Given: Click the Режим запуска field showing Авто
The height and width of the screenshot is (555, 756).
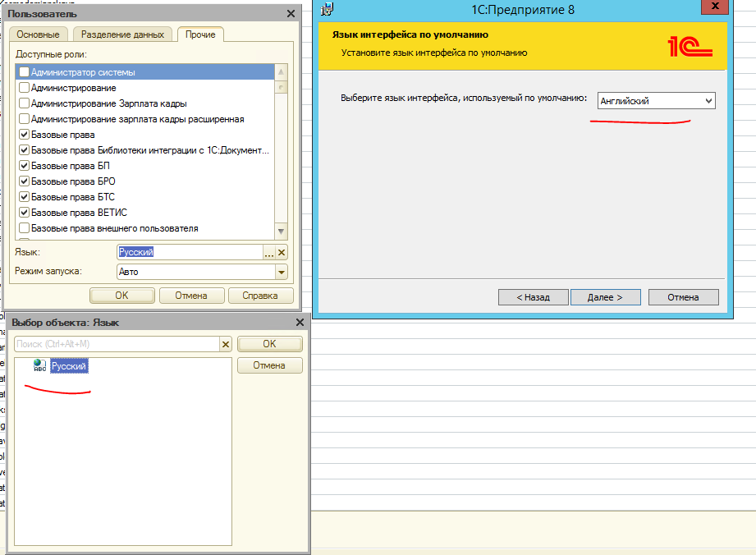Looking at the screenshot, I should (195, 272).
